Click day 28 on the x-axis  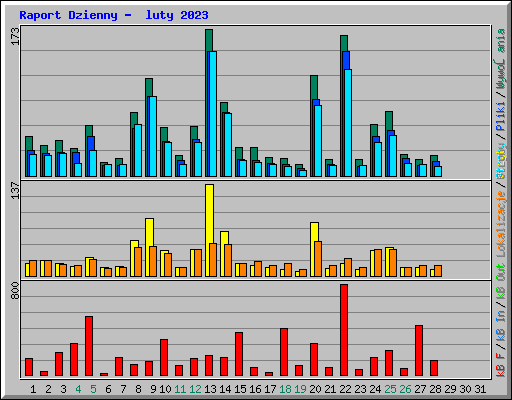435,389
